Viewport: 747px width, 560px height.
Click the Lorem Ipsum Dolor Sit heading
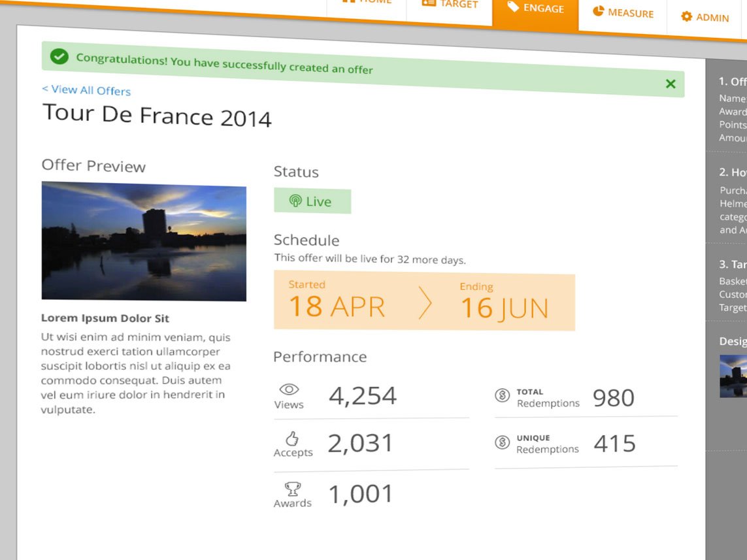pyautogui.click(x=105, y=318)
